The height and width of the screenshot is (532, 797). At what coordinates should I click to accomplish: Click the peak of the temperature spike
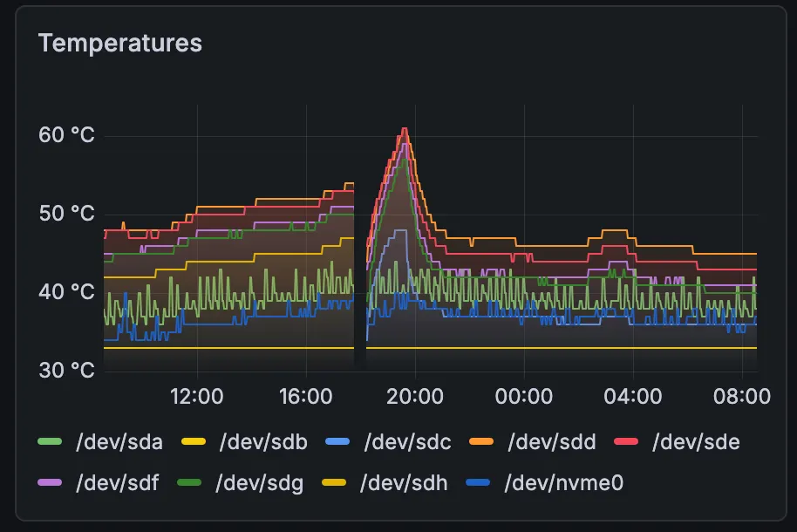click(x=404, y=129)
